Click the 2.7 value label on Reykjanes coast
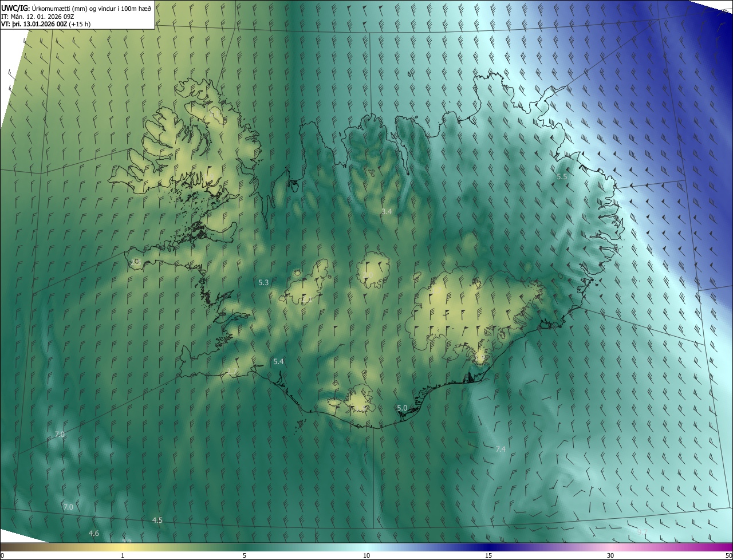Screen dimensions: 733x560 [232, 372]
